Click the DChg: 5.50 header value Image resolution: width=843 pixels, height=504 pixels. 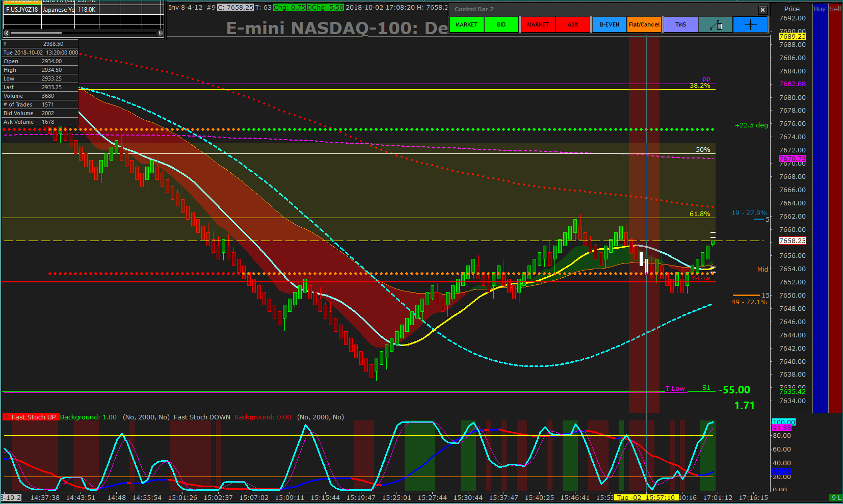pos(326,8)
